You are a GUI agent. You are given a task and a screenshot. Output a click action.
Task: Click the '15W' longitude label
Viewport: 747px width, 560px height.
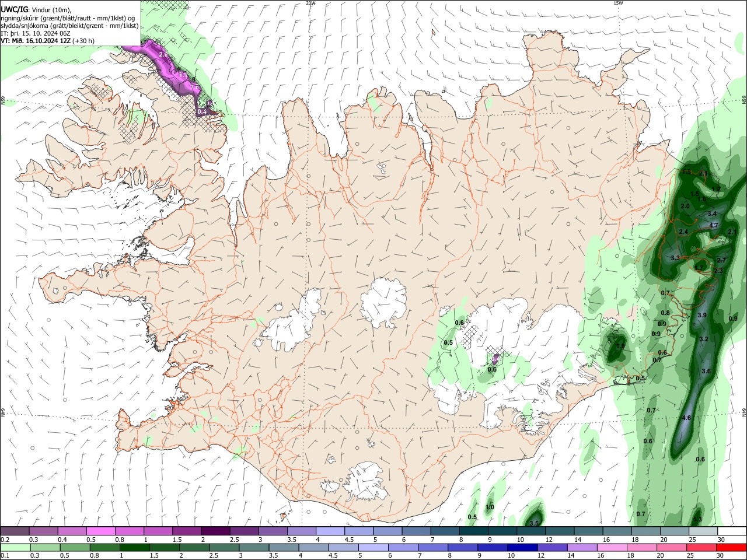(618, 3)
